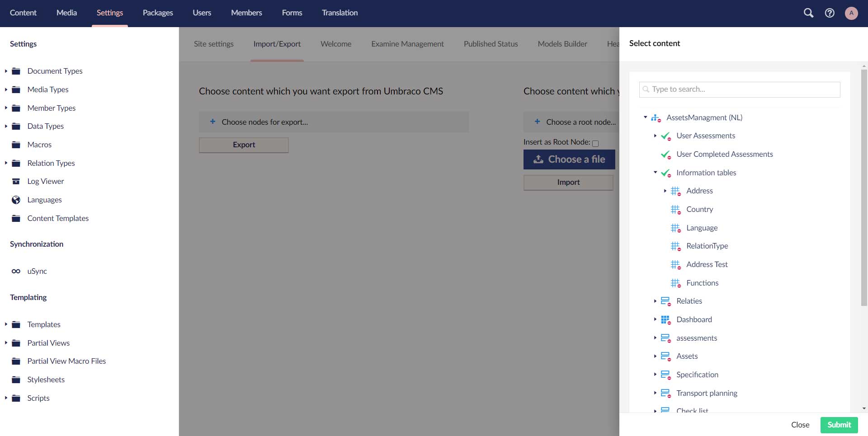Click the Address grid icon
Viewport: 868px width, 436px height.
[676, 191]
